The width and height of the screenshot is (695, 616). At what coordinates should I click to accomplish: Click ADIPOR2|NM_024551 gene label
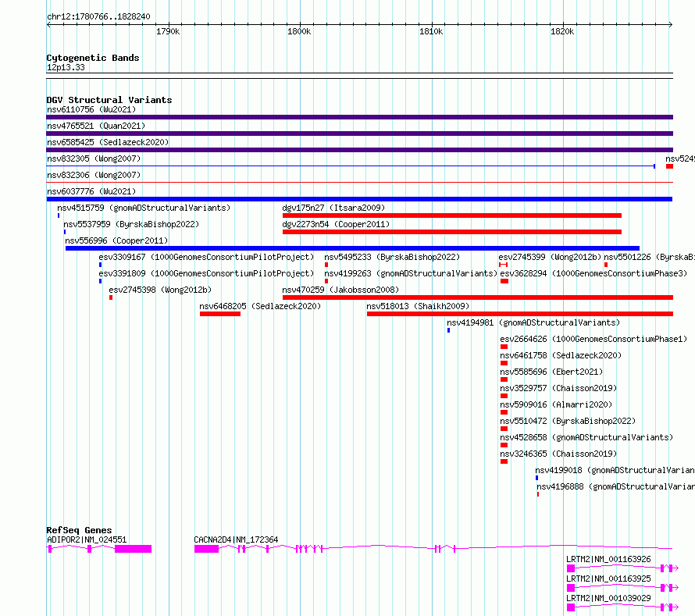coord(87,539)
